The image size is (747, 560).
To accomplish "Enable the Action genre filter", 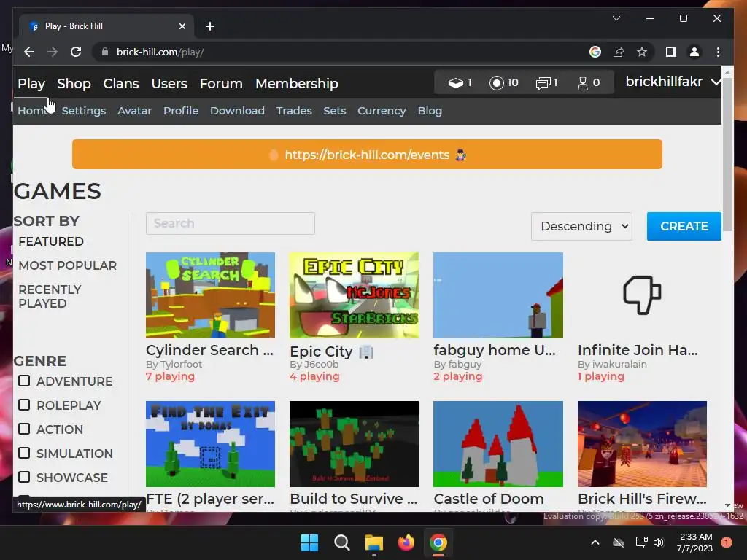I will tap(24, 429).
